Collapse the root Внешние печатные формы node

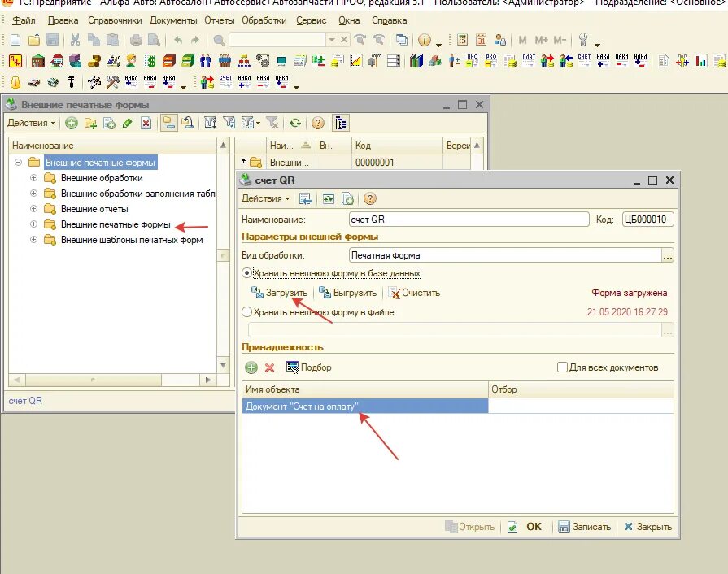(x=18, y=163)
